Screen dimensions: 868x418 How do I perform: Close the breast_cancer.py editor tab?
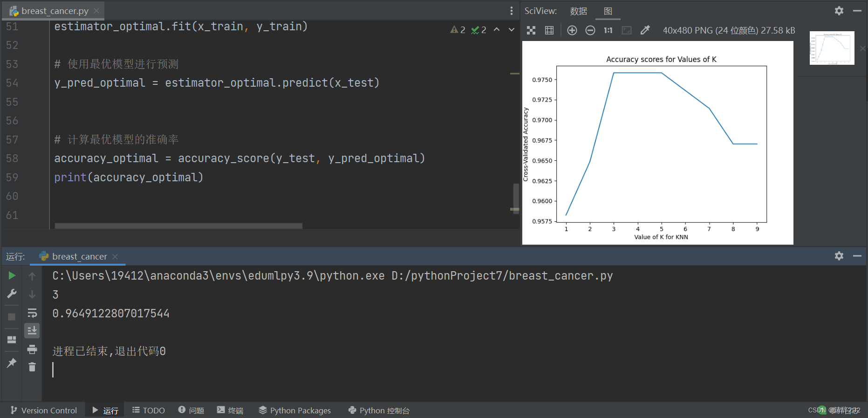coord(96,11)
